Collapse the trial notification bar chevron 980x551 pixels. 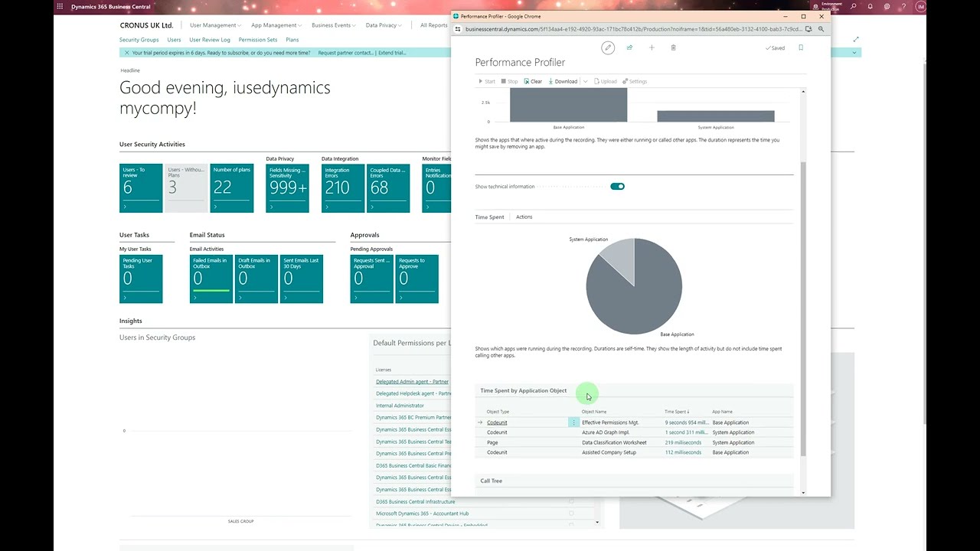pyautogui.click(x=854, y=53)
